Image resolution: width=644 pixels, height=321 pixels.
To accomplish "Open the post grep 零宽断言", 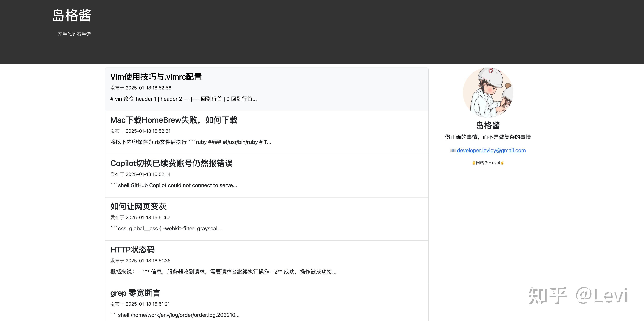I will 136,293.
